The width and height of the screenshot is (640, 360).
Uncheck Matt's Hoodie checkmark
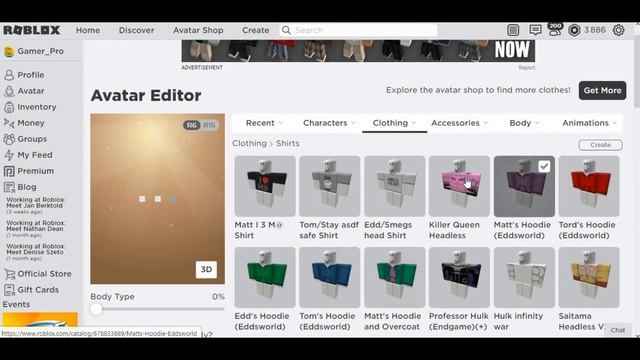(x=544, y=167)
